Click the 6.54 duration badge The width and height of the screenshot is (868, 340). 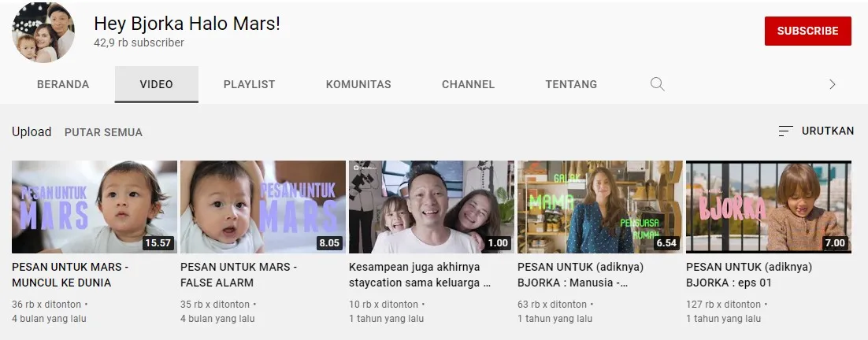[666, 242]
